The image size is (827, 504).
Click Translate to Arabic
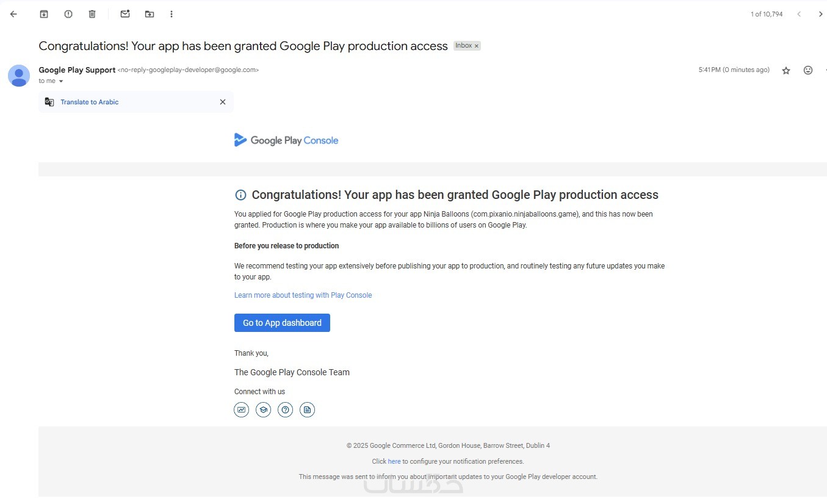click(x=90, y=102)
